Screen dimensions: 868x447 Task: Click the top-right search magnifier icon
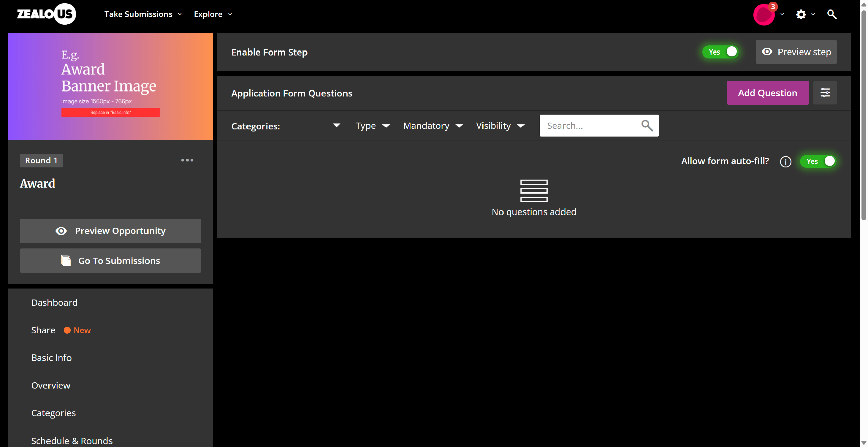click(x=832, y=14)
